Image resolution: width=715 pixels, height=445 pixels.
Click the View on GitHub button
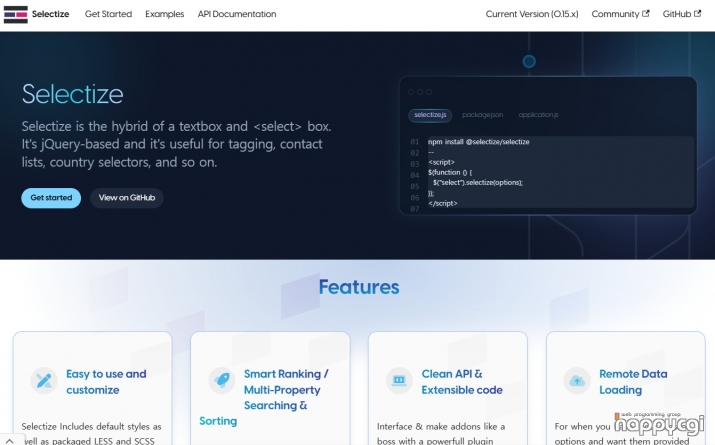[127, 198]
